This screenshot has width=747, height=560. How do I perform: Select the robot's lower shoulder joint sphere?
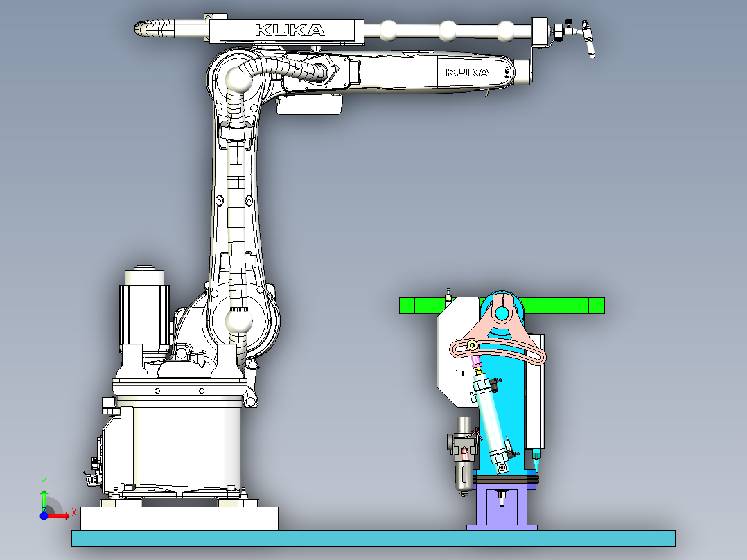(238, 321)
